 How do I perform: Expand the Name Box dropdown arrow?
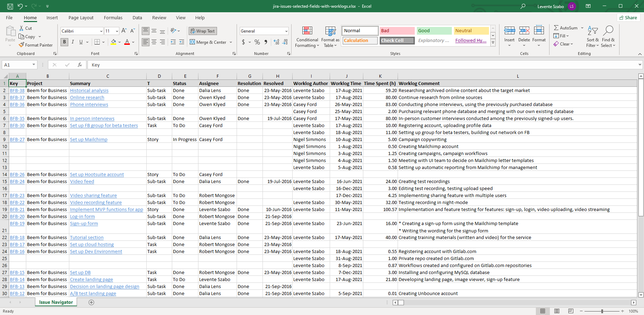pos(34,65)
